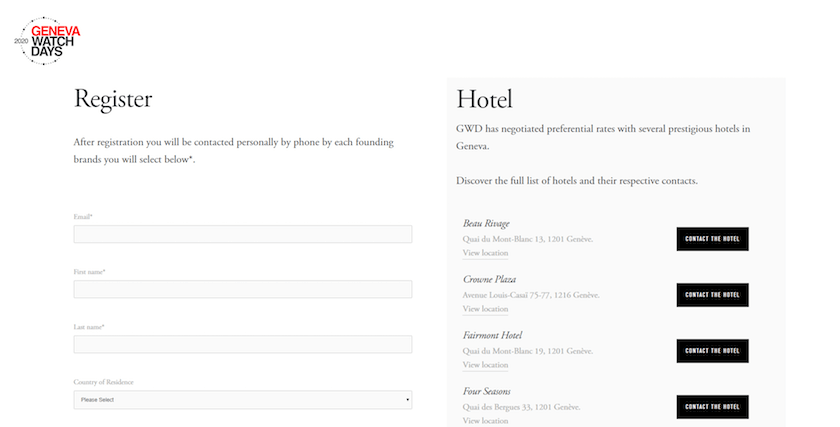
Task: View location of Fairmont Hotel
Action: [485, 365]
